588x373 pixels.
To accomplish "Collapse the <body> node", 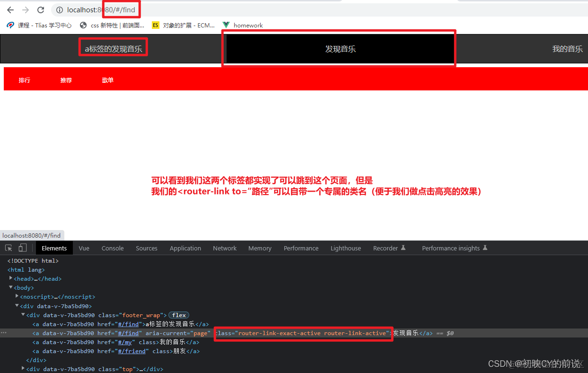I will 11,287.
